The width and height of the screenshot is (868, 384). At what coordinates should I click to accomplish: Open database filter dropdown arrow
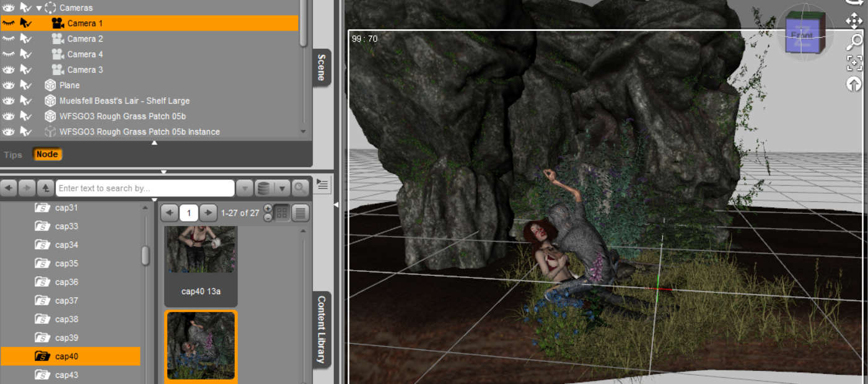tap(282, 188)
